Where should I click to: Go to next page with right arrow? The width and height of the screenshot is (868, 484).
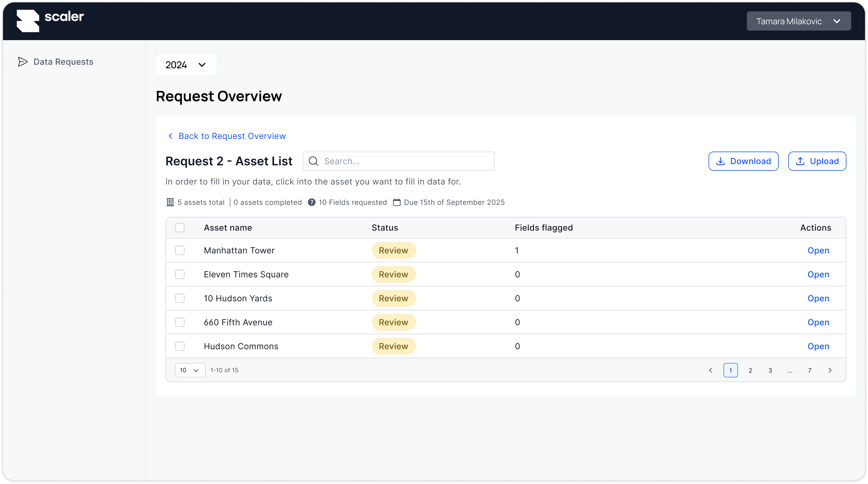tap(830, 370)
